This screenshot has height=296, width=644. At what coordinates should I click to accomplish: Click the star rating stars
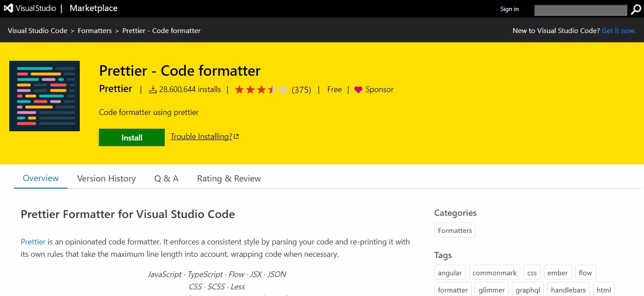(261, 90)
